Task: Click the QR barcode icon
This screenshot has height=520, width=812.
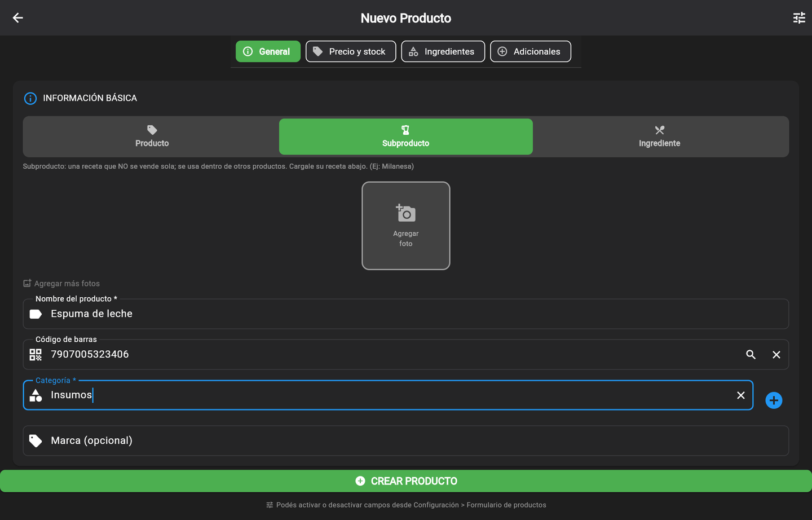Action: coord(36,355)
